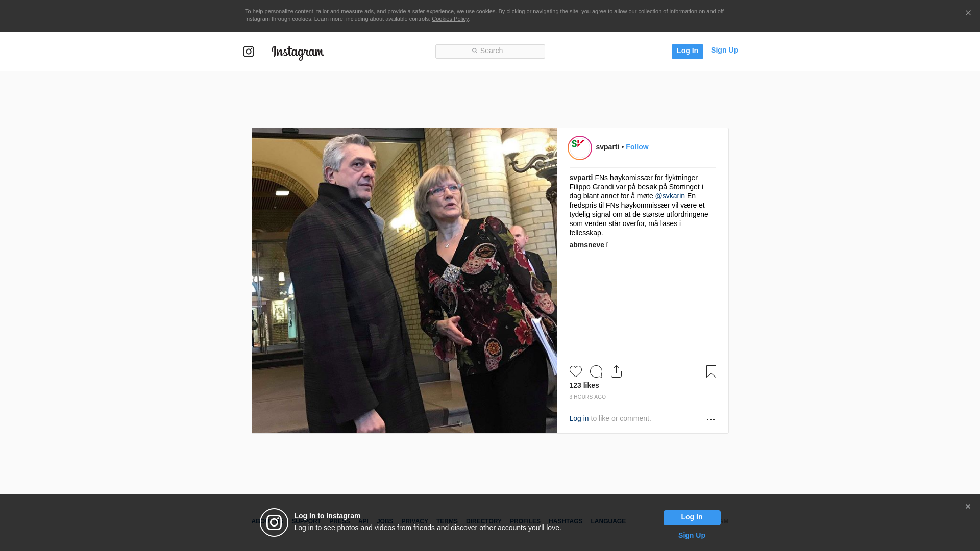Open the Instagram wordmark logo home link
This screenshot has width=980, height=551.
[298, 52]
